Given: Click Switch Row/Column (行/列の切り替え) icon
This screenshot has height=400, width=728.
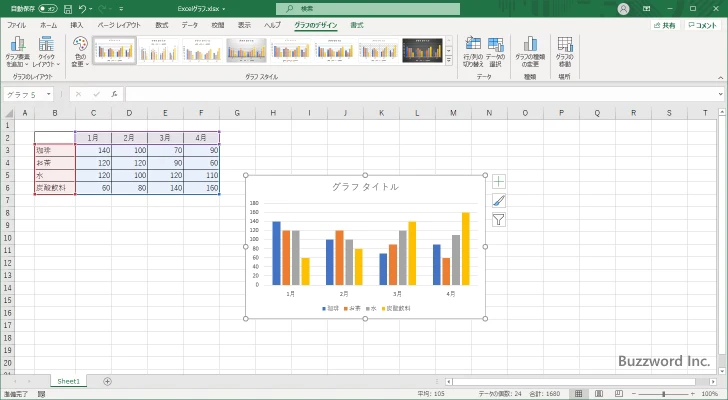Looking at the screenshot, I should coord(473,51).
